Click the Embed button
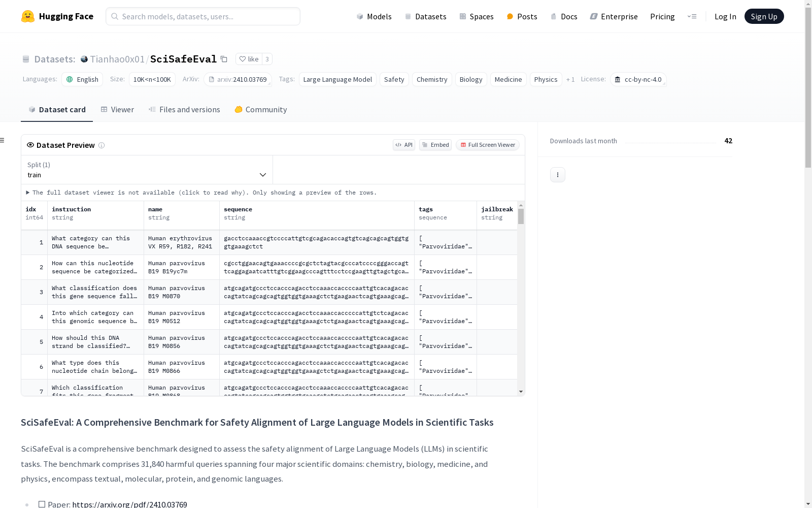This screenshot has width=812, height=508. [x=435, y=145]
